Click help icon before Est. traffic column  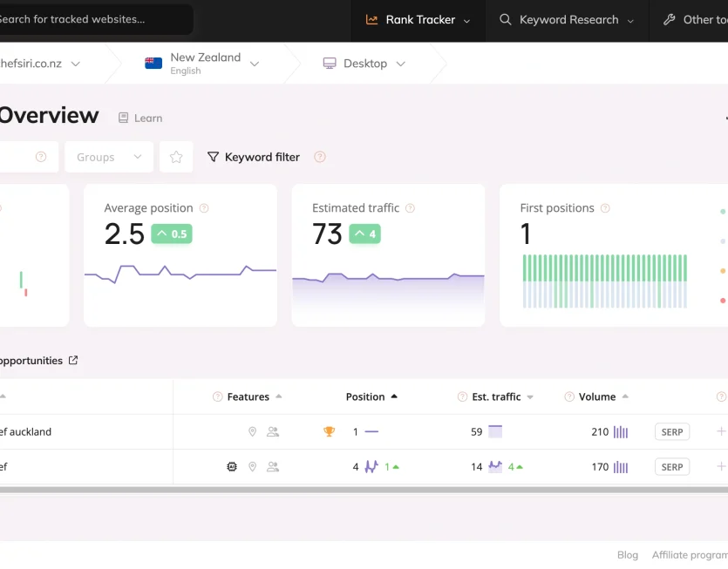tap(462, 396)
